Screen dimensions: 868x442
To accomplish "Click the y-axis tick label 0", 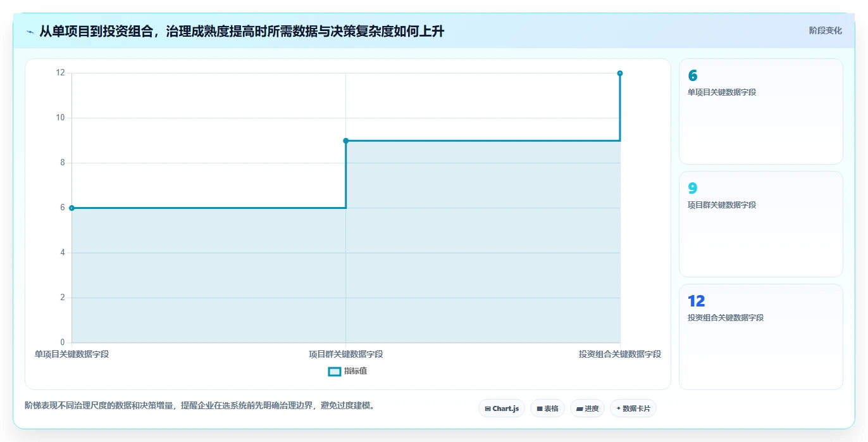I will [63, 343].
